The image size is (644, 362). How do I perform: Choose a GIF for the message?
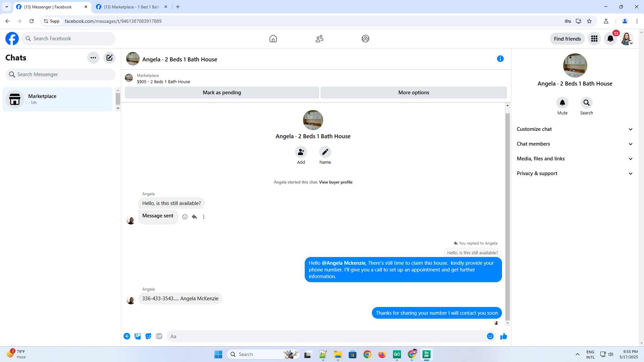pos(159,336)
